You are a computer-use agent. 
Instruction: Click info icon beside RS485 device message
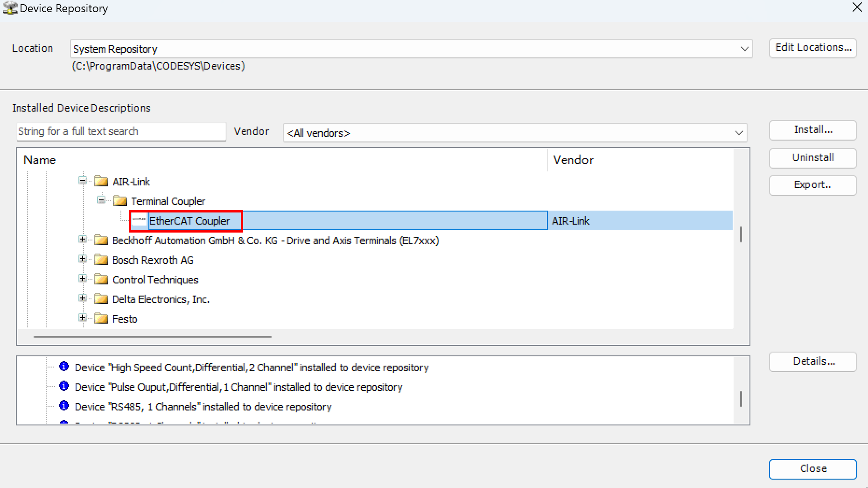[64, 406]
